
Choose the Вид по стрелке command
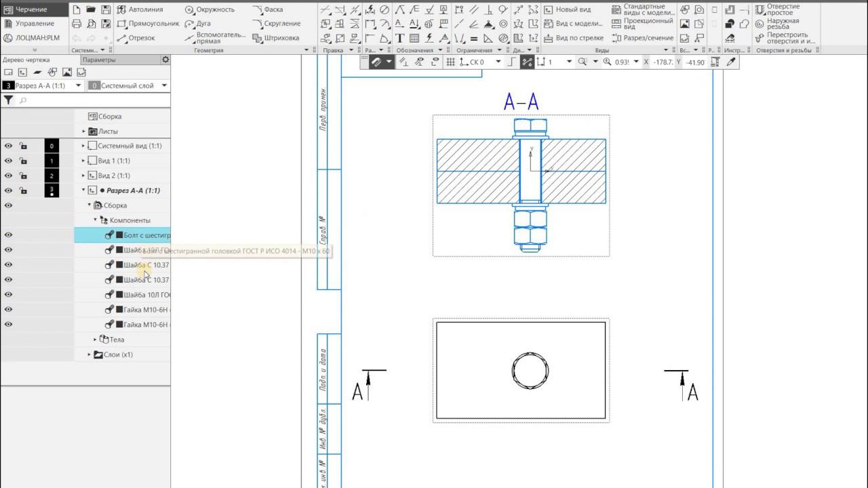tap(572, 38)
